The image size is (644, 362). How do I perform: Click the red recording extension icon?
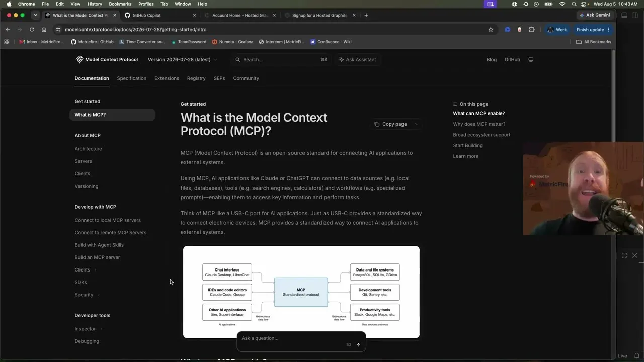[x=520, y=30]
